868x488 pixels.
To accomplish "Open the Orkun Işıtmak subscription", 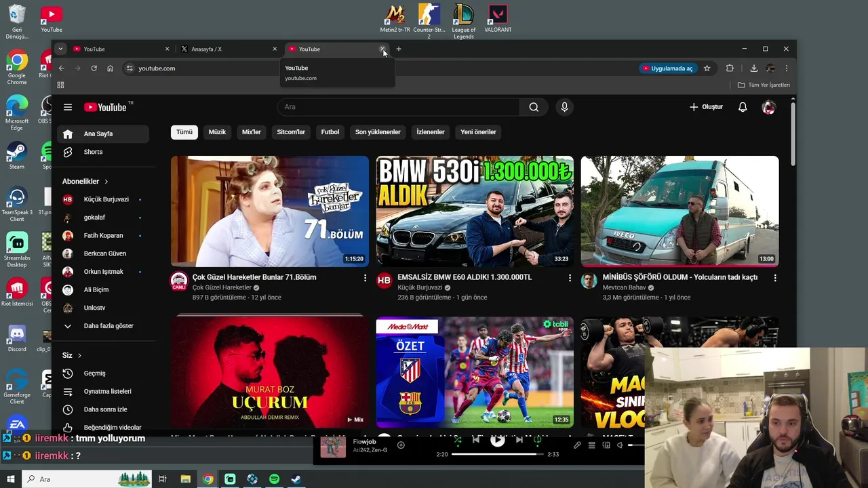I will coord(103,272).
